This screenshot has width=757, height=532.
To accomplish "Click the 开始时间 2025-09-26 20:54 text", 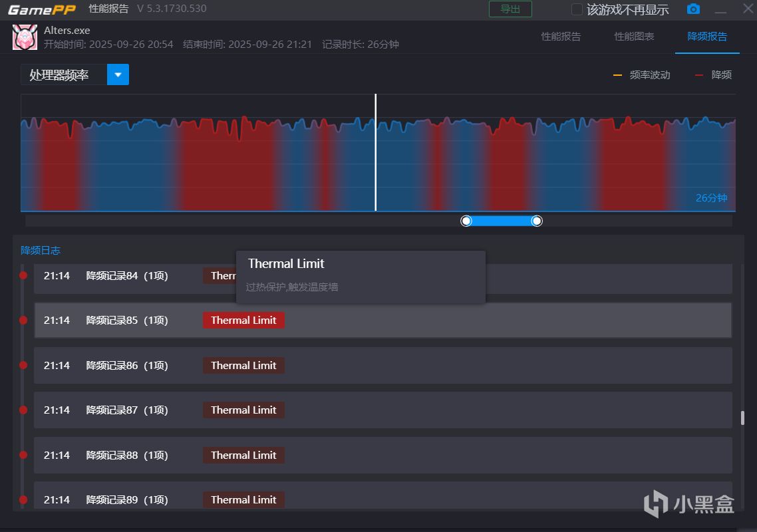I will (x=108, y=45).
